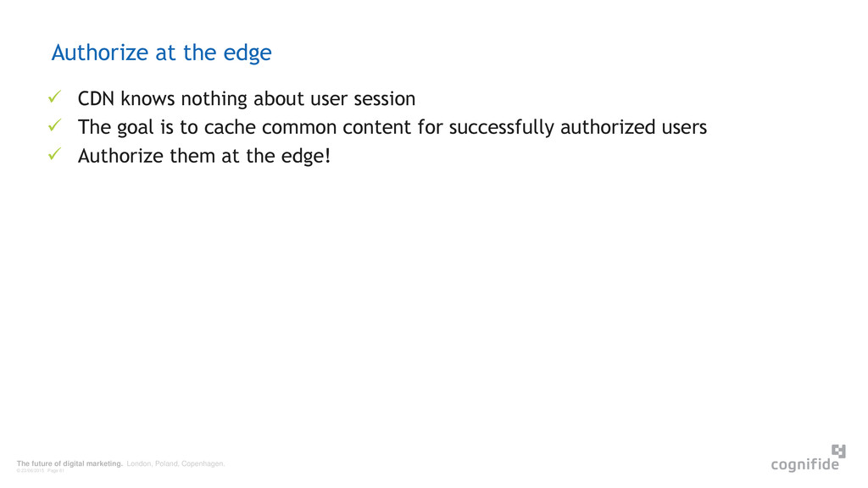Image resolution: width=868 pixels, height=488 pixels.
Task: Click the checkmark before Authorize them line
Action: tap(54, 154)
